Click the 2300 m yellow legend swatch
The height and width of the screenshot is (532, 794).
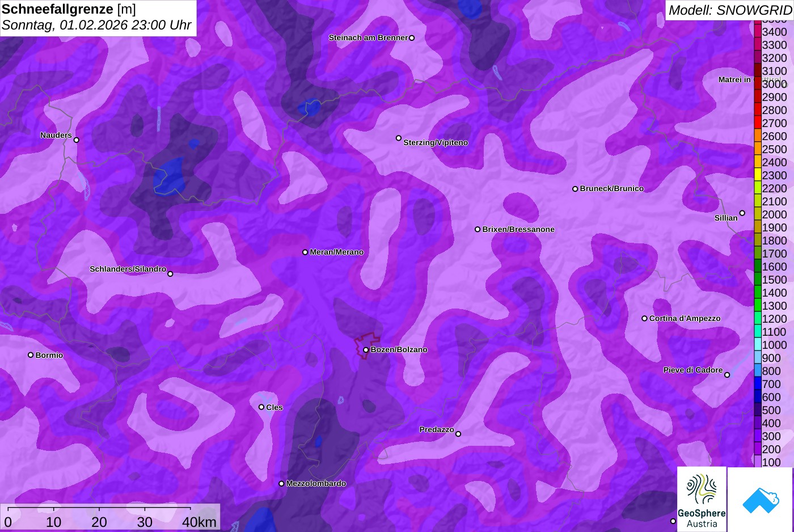coord(758,175)
